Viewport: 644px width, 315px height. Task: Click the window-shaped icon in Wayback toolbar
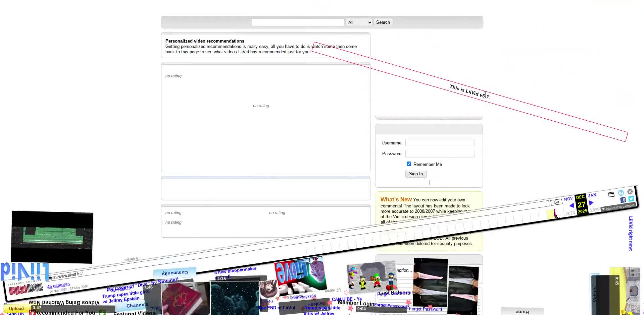point(611,194)
